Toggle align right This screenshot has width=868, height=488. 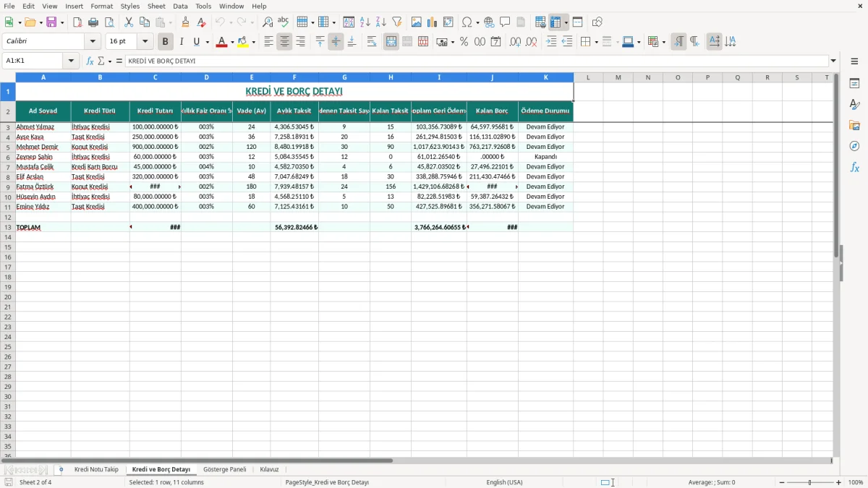pos(300,42)
